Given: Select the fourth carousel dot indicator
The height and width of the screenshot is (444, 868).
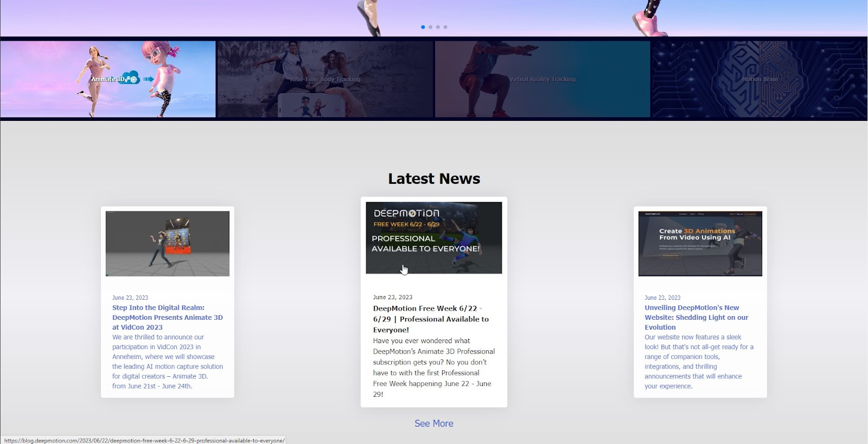Looking at the screenshot, I should (445, 27).
